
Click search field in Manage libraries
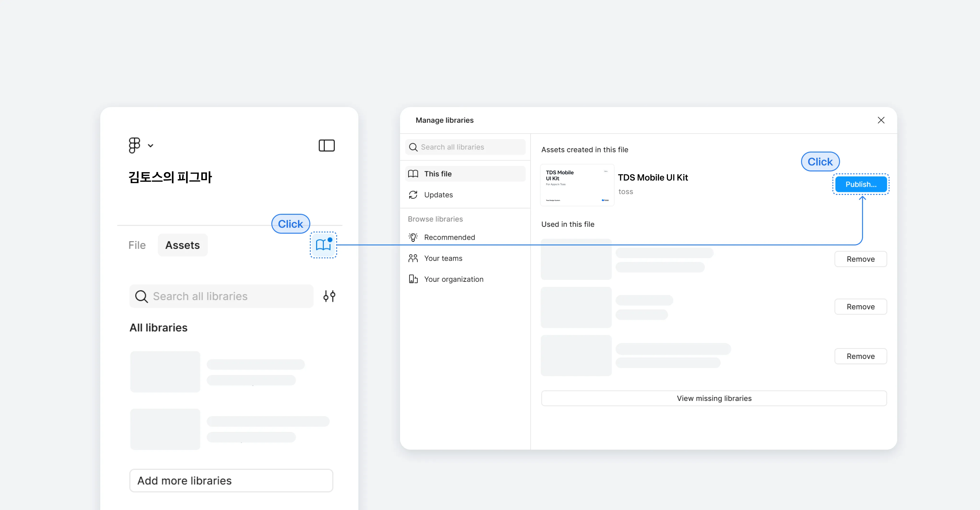pyautogui.click(x=465, y=147)
